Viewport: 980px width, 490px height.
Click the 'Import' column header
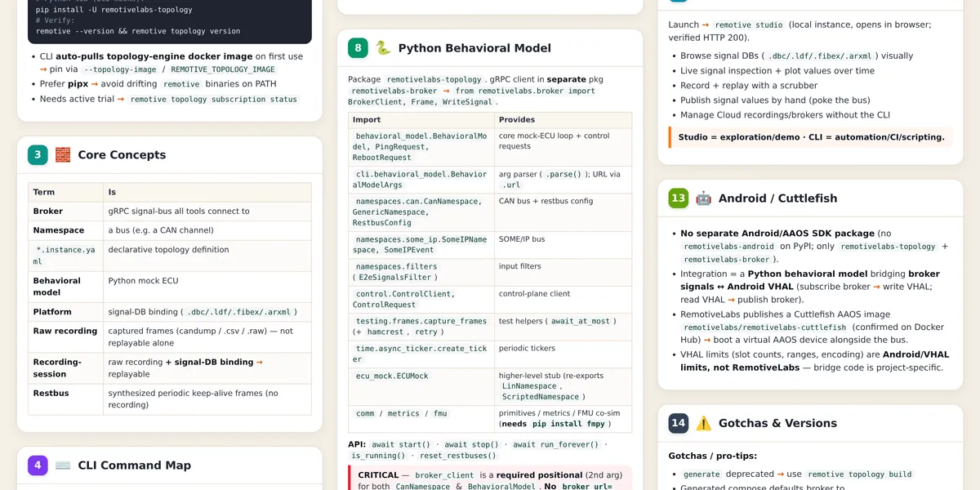click(x=421, y=119)
